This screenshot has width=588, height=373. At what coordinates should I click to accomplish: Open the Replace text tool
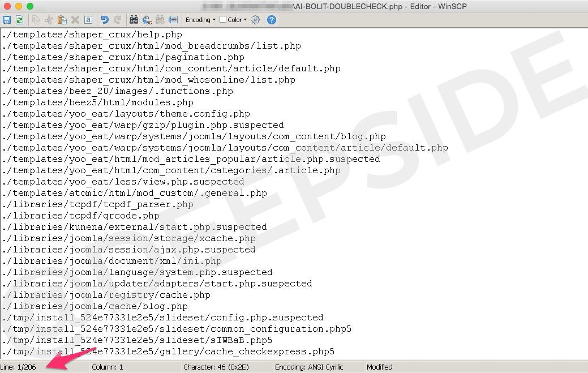click(x=148, y=20)
